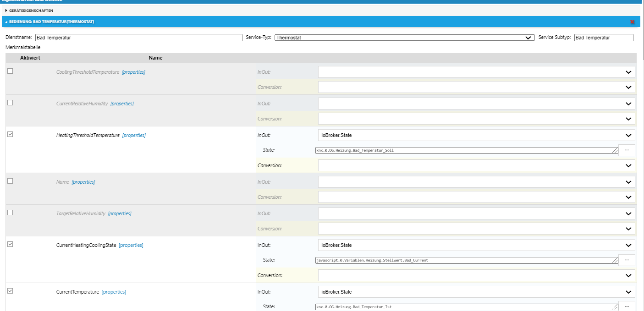
Task: Open Conversion dropdown for CoolingThresholdTemperature
Action: point(477,87)
